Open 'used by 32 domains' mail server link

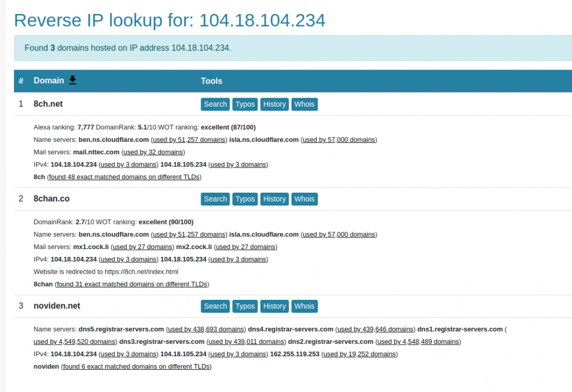(153, 152)
